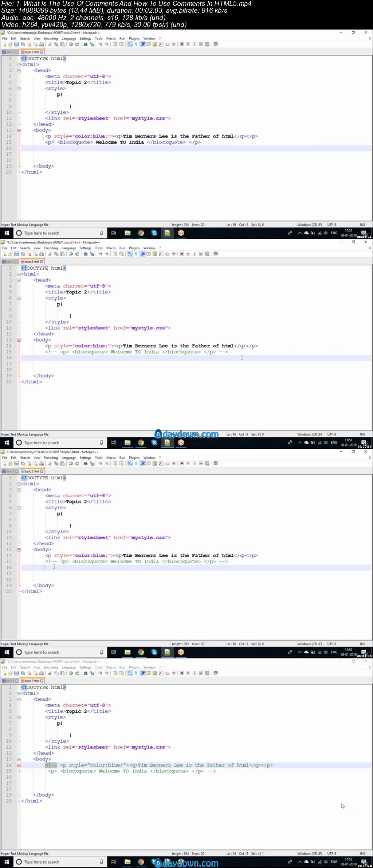This screenshot has width=373, height=868.
Task: Open Chrome from the taskbar in the 00:00:26 frame
Action: (141, 233)
